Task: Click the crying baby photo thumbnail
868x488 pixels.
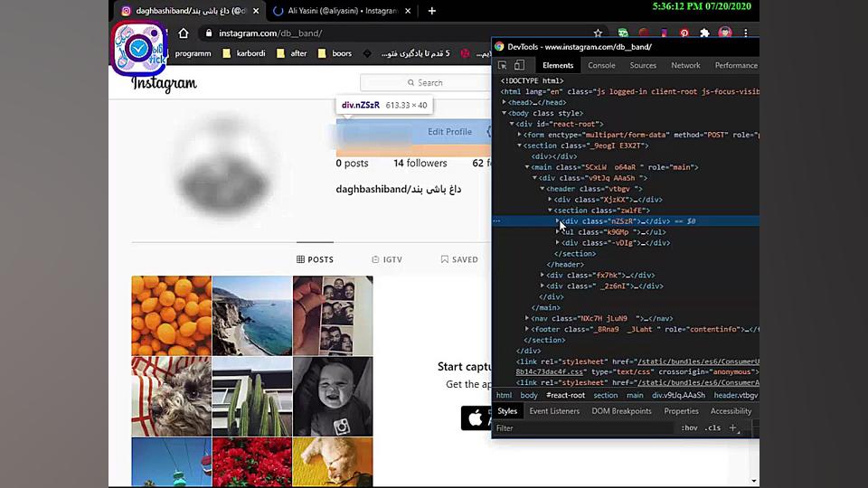Action: (333, 397)
